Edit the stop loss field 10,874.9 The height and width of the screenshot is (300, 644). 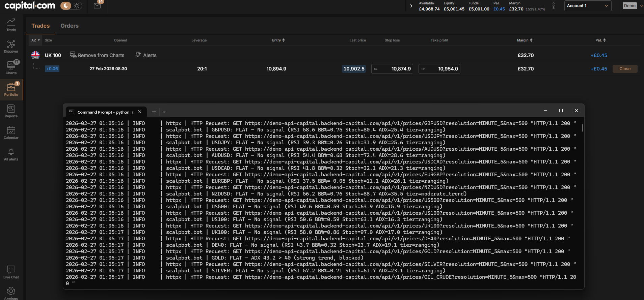[x=392, y=69]
